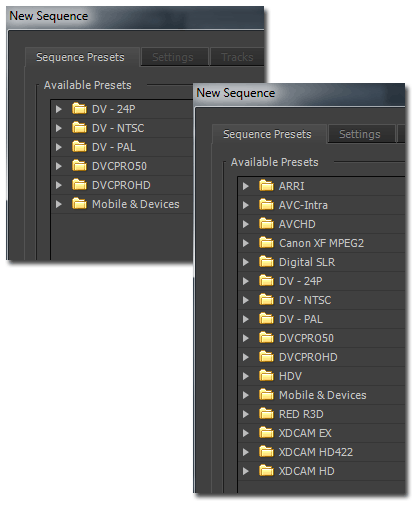
Task: Switch to Settings tab in back window
Action: 175,57
